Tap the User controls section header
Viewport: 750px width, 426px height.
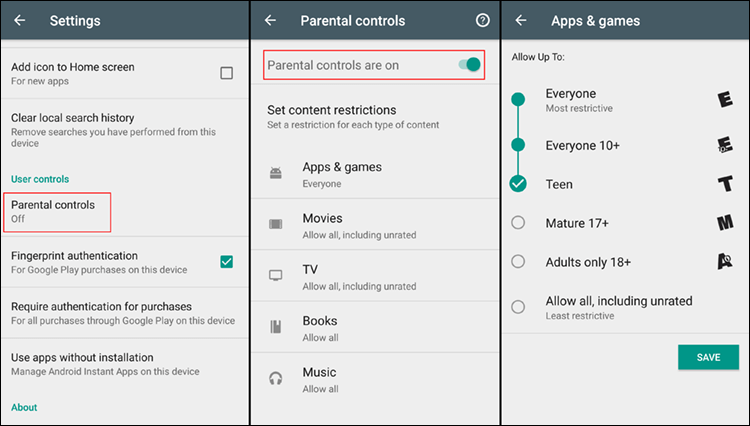click(40, 179)
